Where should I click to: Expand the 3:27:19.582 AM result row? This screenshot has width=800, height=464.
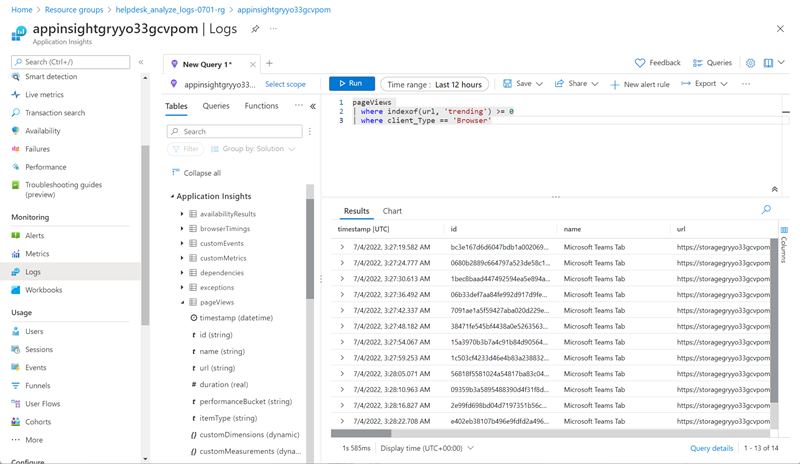coord(342,247)
